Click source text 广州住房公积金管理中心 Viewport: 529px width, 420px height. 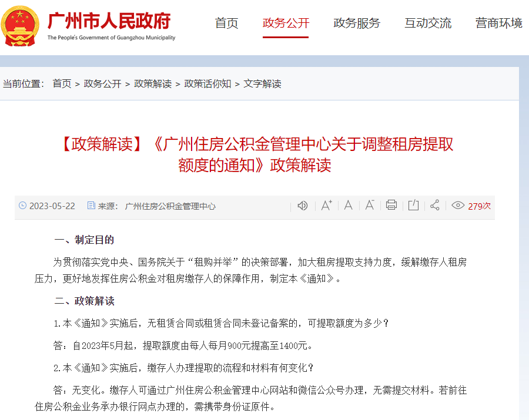click(x=170, y=206)
